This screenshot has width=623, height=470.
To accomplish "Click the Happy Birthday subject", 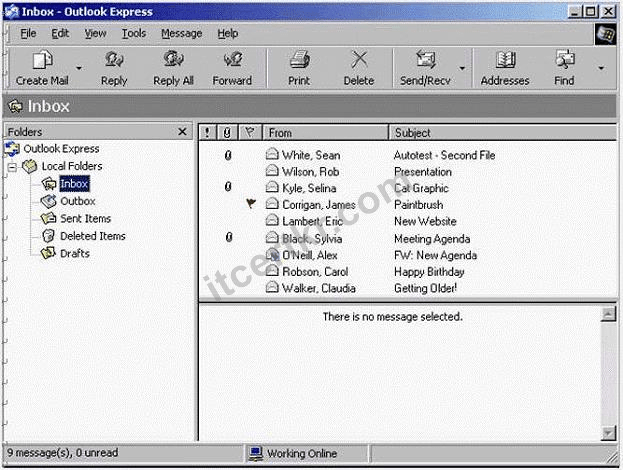I will [x=429, y=272].
